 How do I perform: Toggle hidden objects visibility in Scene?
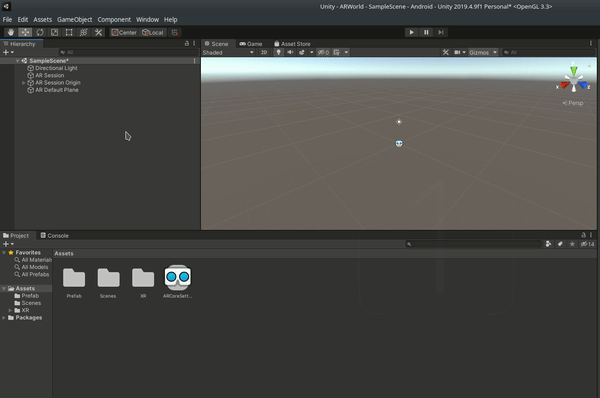323,52
